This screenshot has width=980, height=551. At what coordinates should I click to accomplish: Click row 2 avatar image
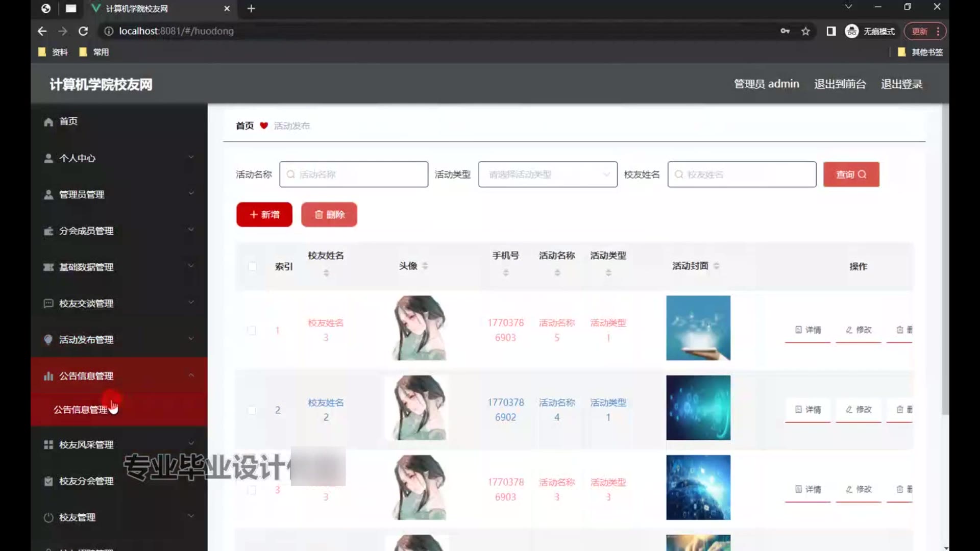click(x=419, y=408)
